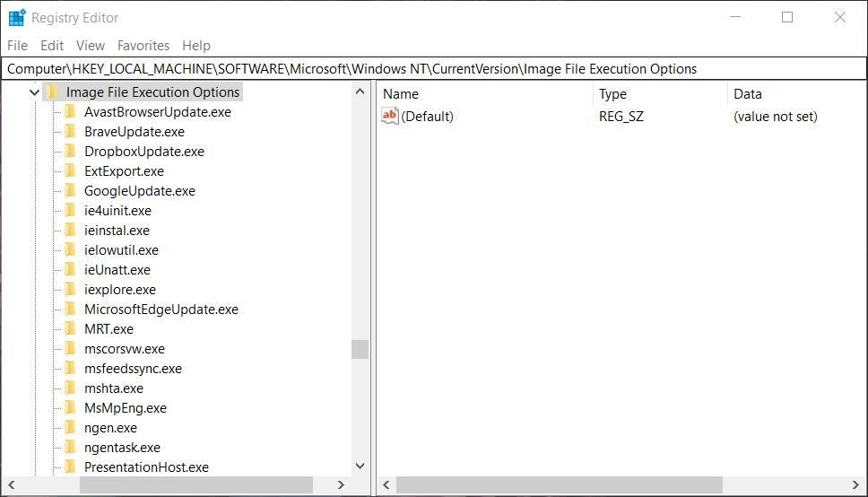
Task: Click the ieUnatt.exe folder icon
Action: (x=70, y=270)
